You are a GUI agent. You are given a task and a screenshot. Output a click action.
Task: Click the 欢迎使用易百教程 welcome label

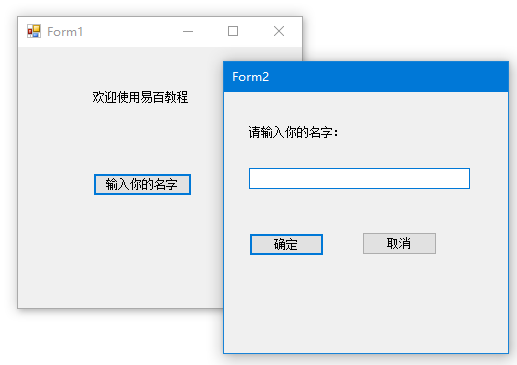coord(140,97)
